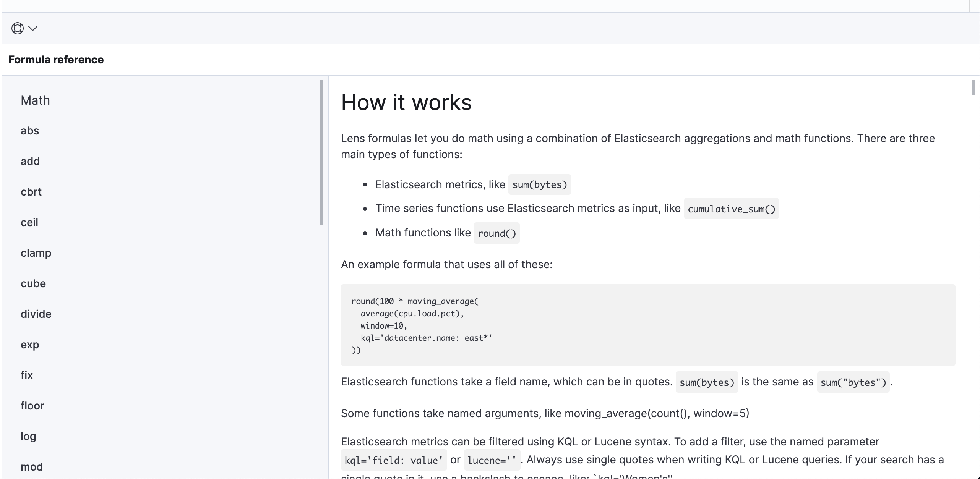The width and height of the screenshot is (980, 479).
Task: Select cbrt from the Math list
Action: pyautogui.click(x=31, y=192)
